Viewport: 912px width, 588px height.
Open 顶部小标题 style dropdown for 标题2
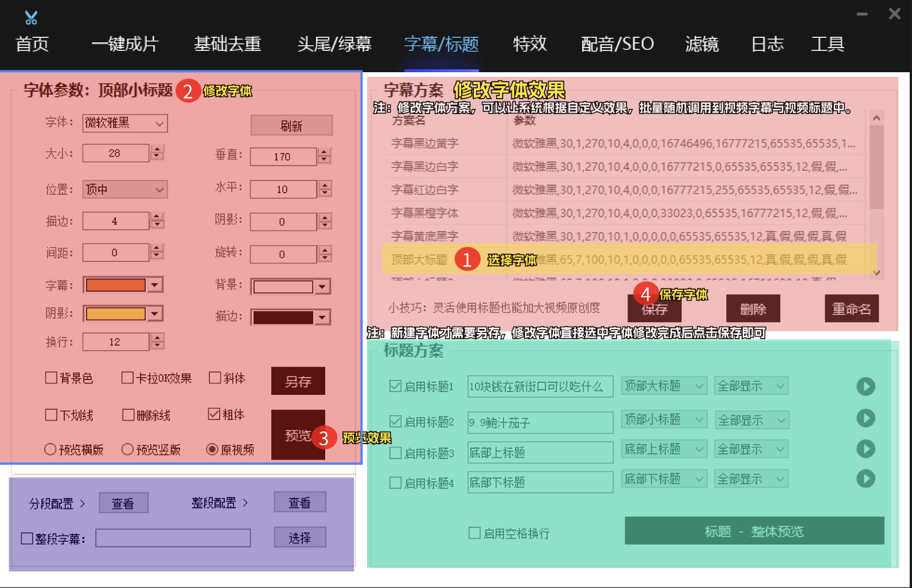click(x=664, y=420)
